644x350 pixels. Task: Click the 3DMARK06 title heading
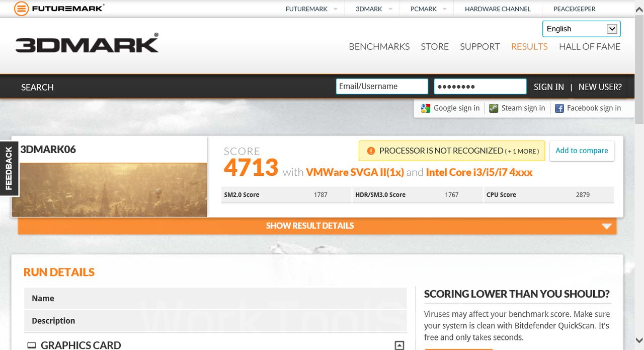(48, 150)
